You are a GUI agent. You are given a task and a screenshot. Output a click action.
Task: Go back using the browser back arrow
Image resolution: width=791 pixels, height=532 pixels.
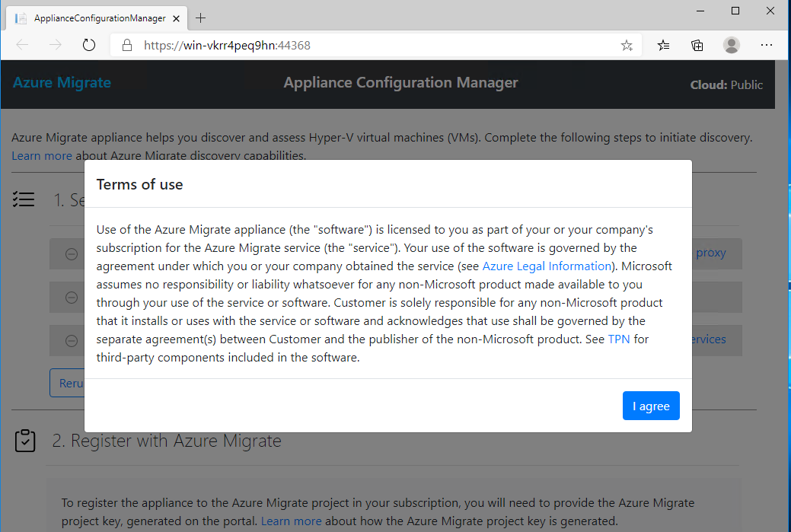point(22,45)
